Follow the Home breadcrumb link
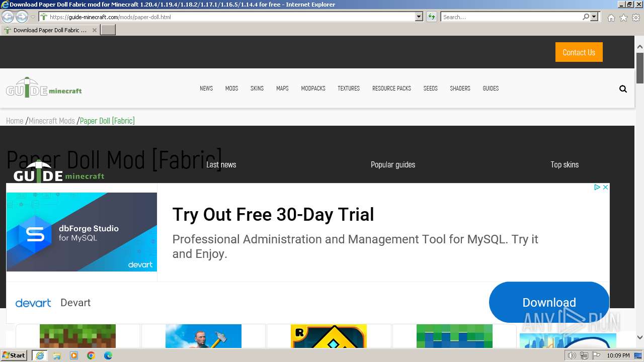This screenshot has height=362, width=644. [x=15, y=121]
